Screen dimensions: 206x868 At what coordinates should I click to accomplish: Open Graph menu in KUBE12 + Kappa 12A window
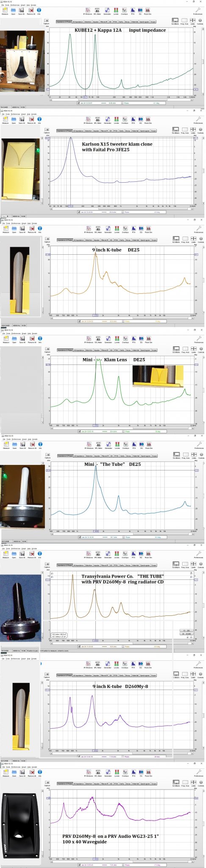[23, 5]
